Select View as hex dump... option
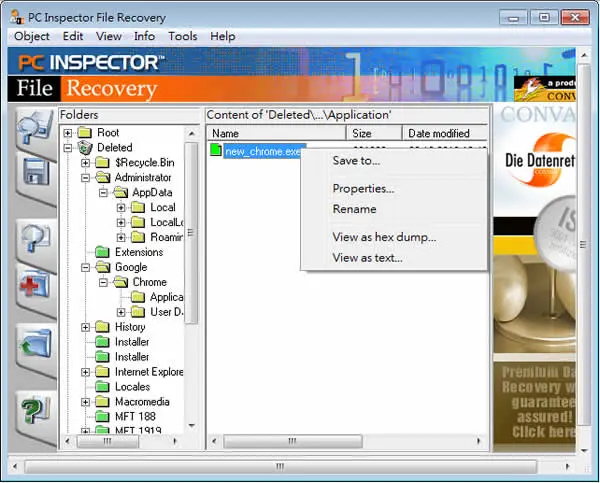Image resolution: width=600 pixels, height=483 pixels. coord(384,237)
